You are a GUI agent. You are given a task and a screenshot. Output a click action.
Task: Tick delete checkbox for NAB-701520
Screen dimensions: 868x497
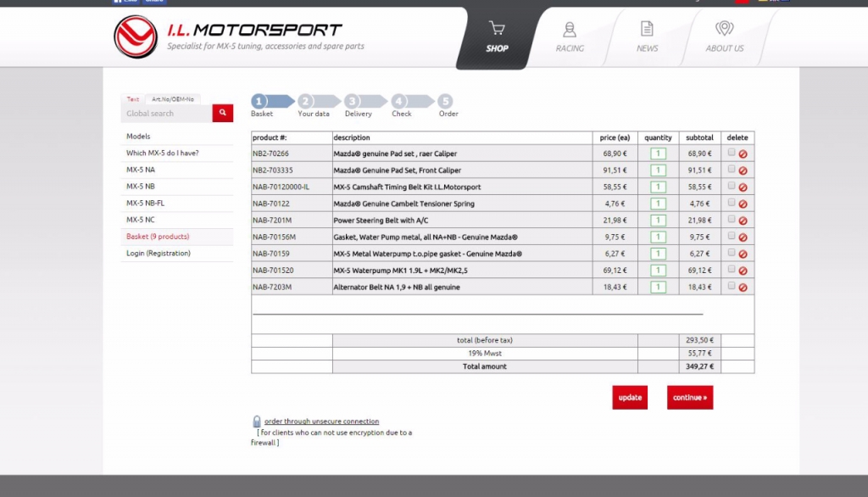(732, 269)
